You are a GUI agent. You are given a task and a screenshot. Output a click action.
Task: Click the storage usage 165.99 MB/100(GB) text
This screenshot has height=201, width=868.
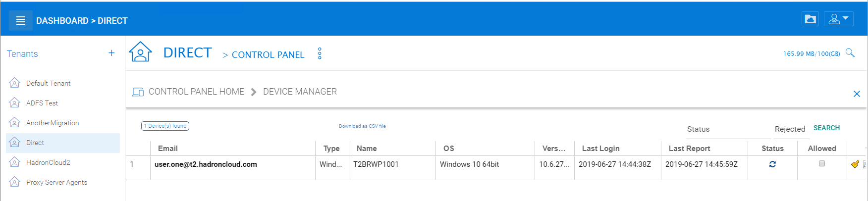click(812, 54)
